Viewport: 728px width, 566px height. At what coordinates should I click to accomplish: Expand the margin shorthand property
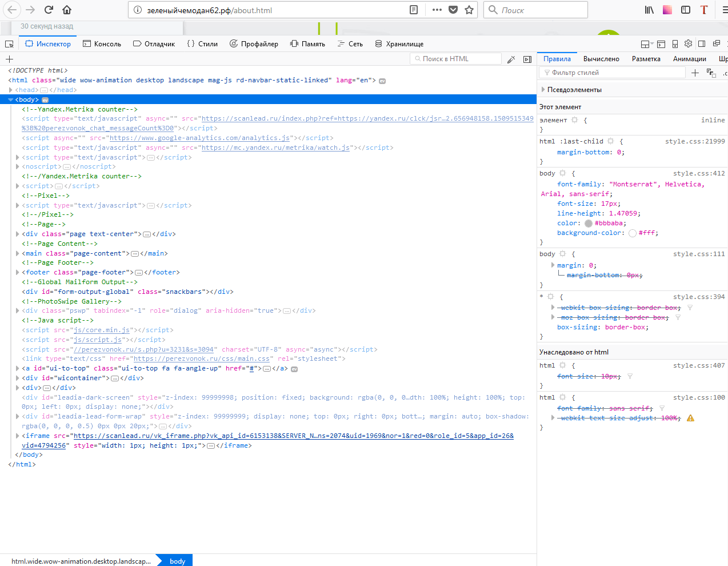tap(553, 265)
